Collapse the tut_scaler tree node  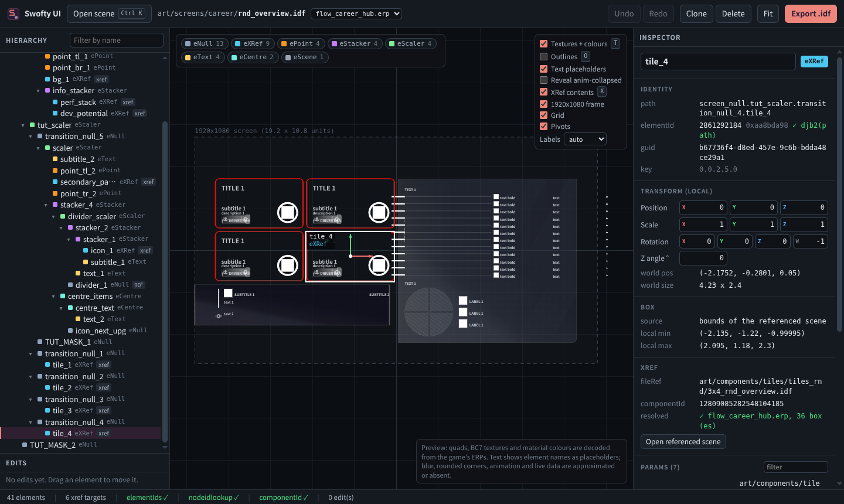click(x=23, y=125)
